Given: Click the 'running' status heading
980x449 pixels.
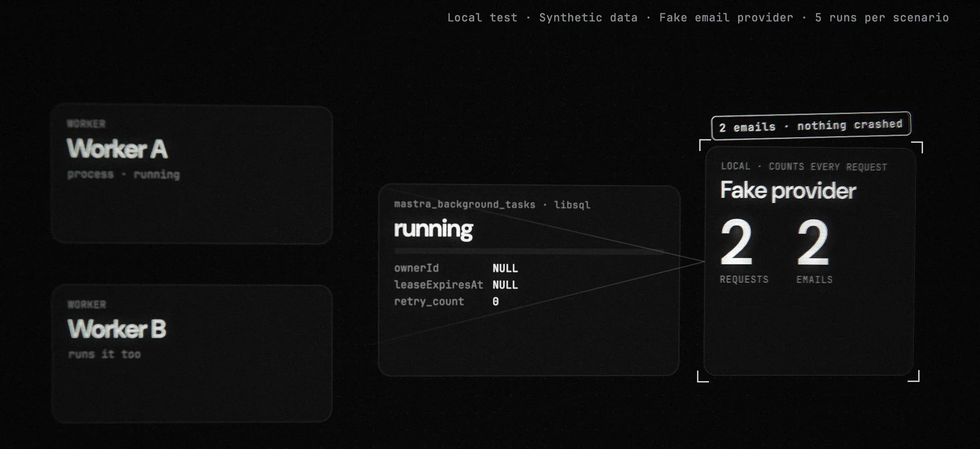Looking at the screenshot, I should pyautogui.click(x=433, y=230).
